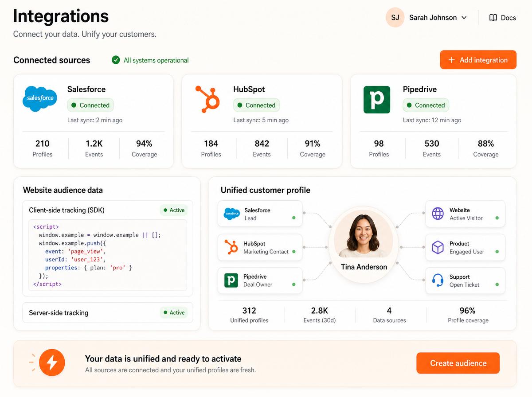The height and width of the screenshot is (397, 532).
Task: Click the small Salesforce icon beside Lead
Action: [x=231, y=214]
